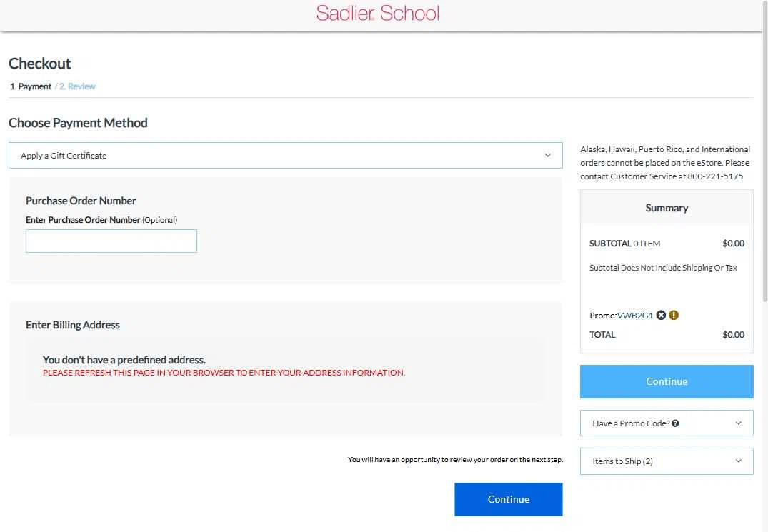Image resolution: width=768 pixels, height=532 pixels.
Task: Select the 1. Payment step
Action: [31, 86]
